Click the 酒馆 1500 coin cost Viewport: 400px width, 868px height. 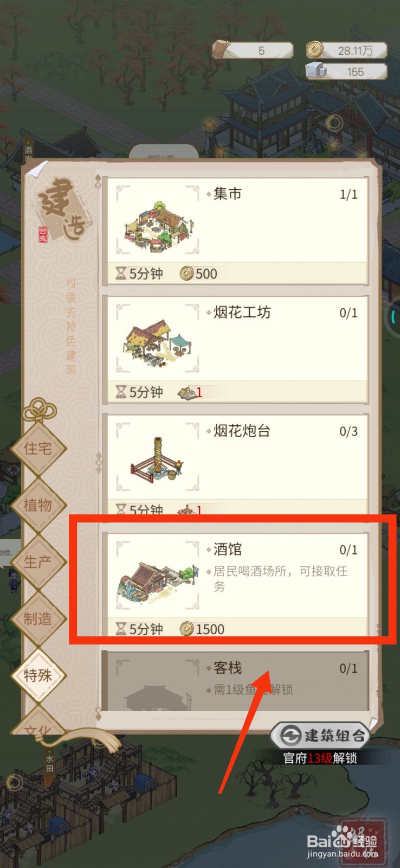pos(203,629)
